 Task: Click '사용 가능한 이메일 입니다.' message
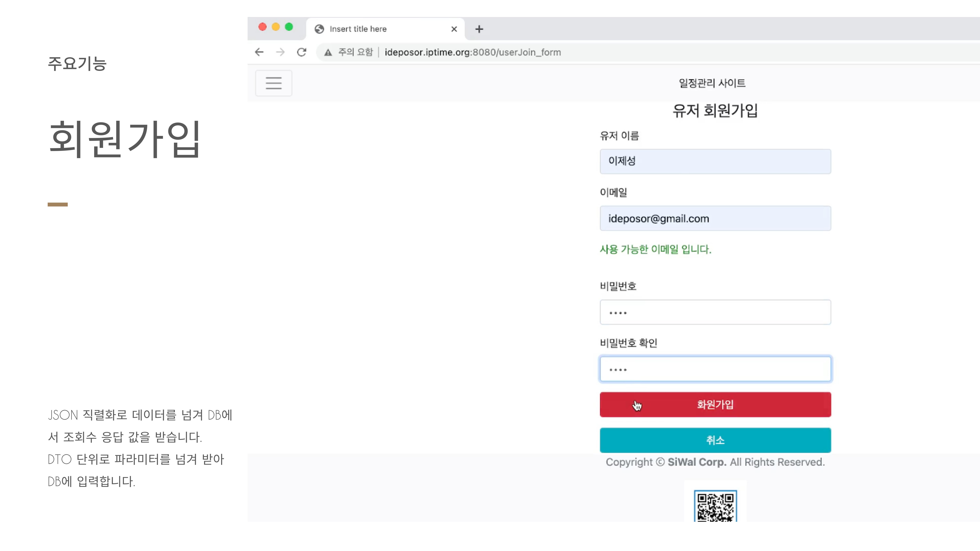[655, 249]
